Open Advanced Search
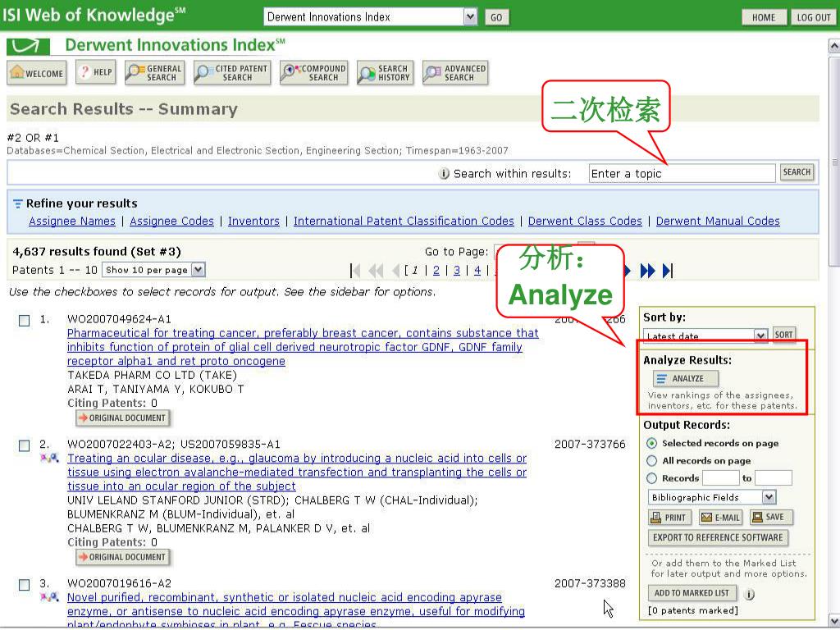This screenshot has width=840, height=630. [455, 73]
